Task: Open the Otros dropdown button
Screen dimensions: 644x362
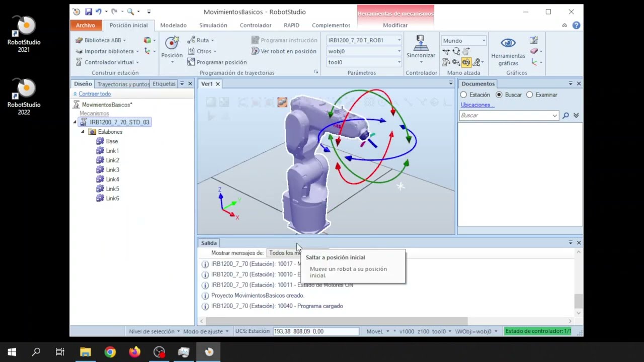Action: (203, 51)
